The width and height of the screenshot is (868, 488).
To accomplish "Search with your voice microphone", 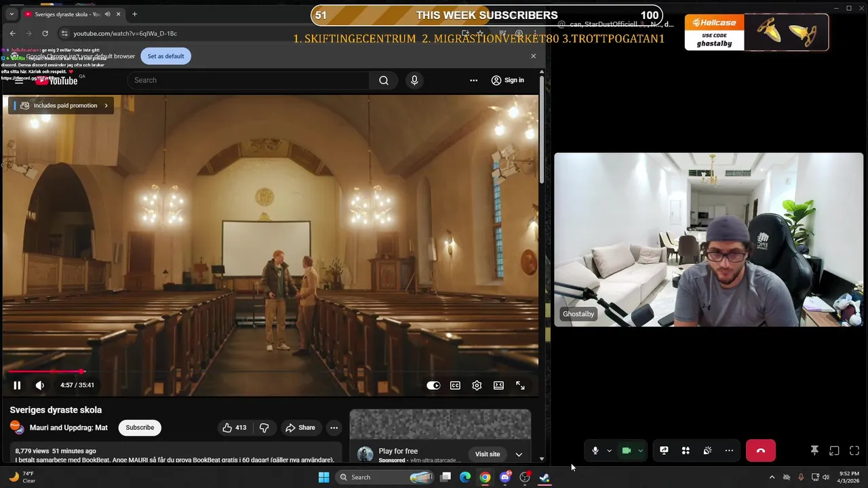I will tap(414, 80).
